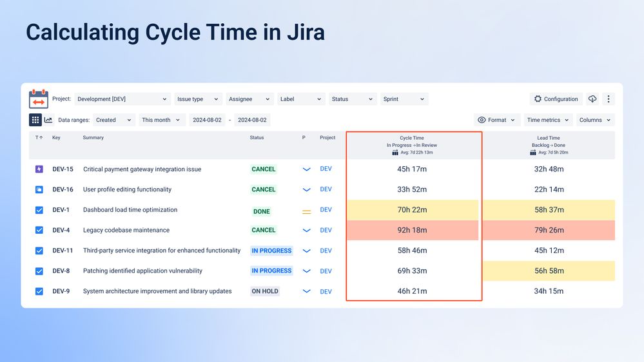
Task: Click the DEV-9 low priority chevron icon
Action: (x=306, y=291)
